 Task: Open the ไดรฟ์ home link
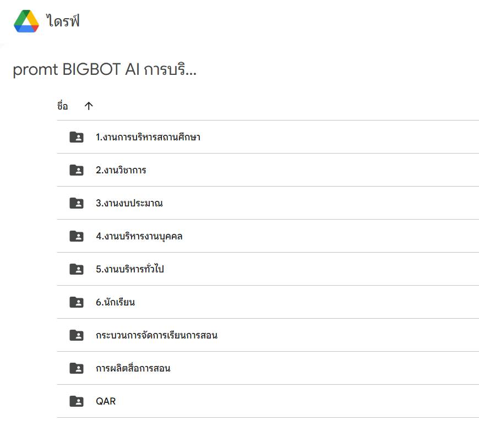63,21
